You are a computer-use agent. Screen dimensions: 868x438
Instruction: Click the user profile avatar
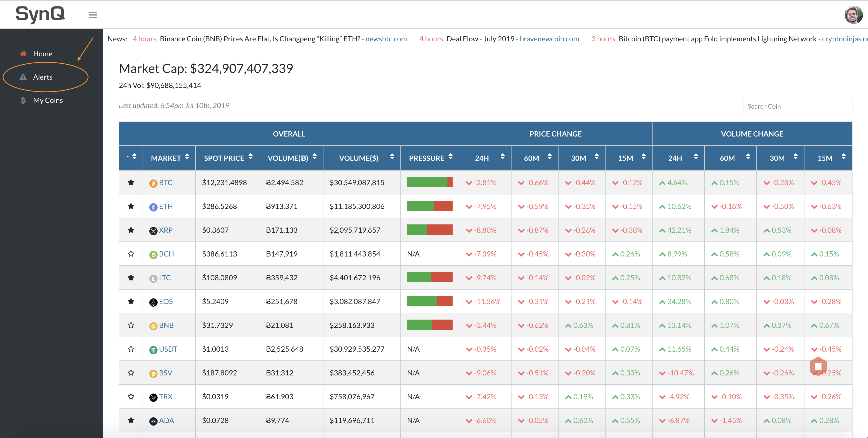pyautogui.click(x=853, y=14)
